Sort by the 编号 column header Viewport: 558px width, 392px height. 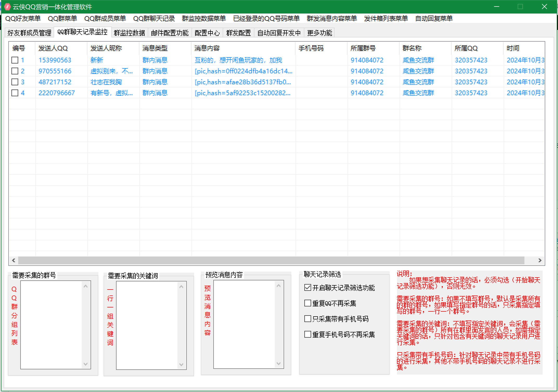(22, 48)
